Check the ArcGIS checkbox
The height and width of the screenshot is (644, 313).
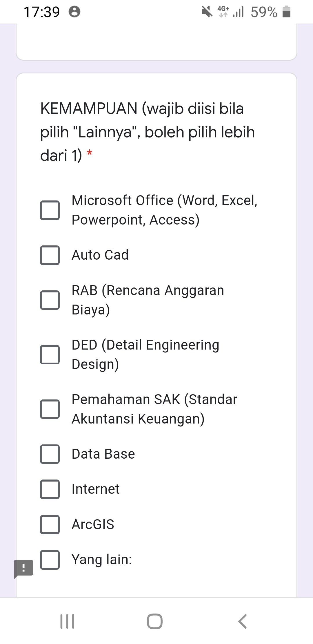(x=50, y=524)
